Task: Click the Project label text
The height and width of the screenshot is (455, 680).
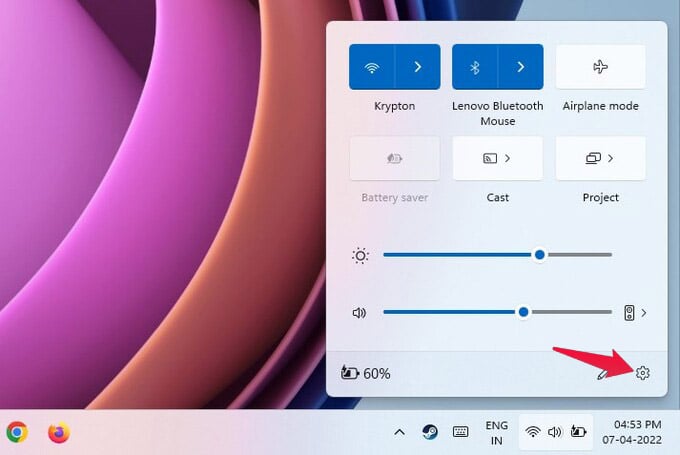Action: click(601, 197)
